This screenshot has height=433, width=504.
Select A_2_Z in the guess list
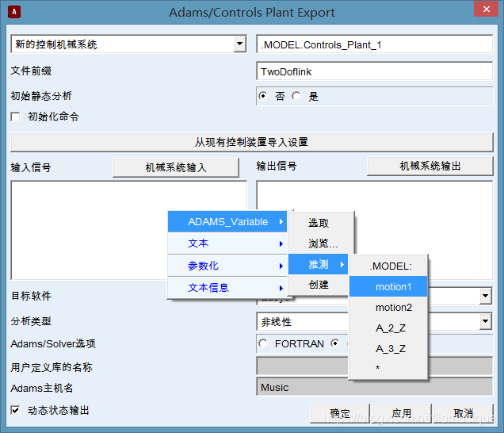tap(388, 328)
